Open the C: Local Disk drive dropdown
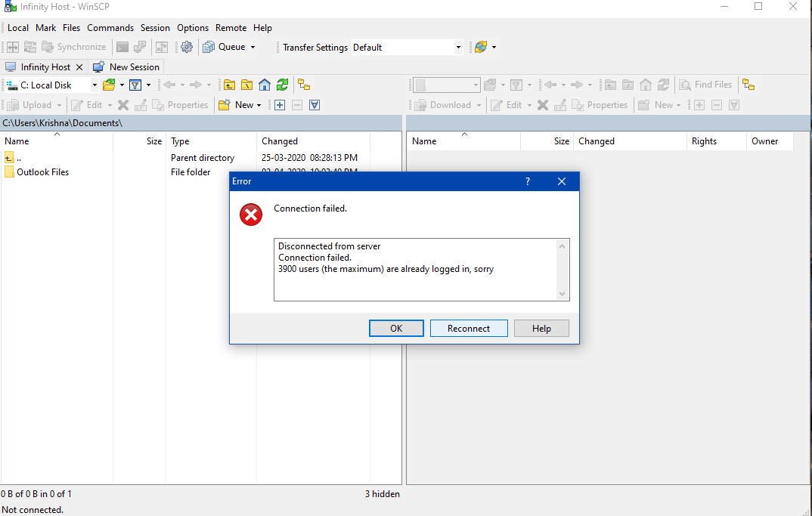Viewport: 812px width, 516px height. tap(95, 85)
